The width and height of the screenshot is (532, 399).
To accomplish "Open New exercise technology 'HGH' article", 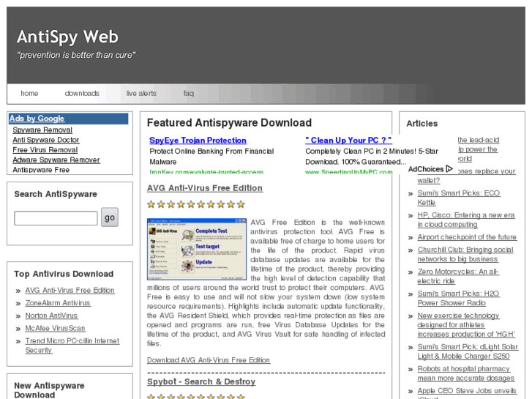I will pos(466,325).
